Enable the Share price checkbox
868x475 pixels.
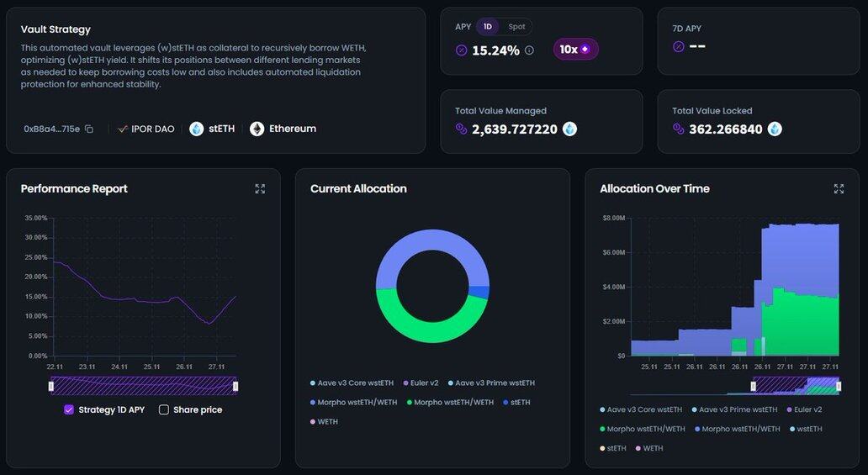pyautogui.click(x=164, y=410)
